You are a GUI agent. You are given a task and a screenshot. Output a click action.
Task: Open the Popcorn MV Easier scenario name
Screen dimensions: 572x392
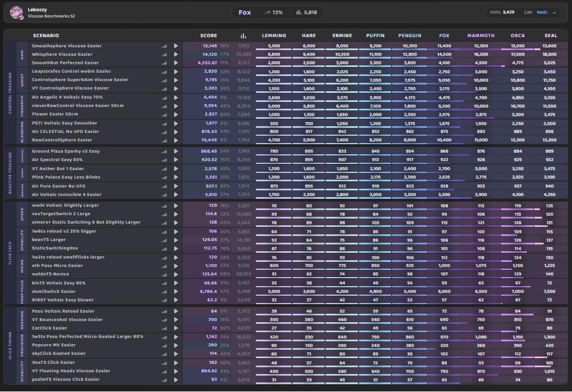point(54,345)
